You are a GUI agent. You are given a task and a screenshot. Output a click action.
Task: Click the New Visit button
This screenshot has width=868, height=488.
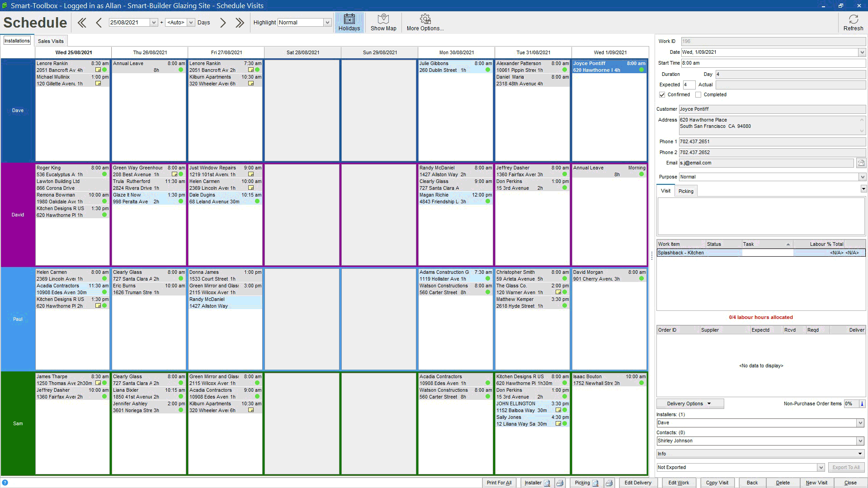coord(816,483)
